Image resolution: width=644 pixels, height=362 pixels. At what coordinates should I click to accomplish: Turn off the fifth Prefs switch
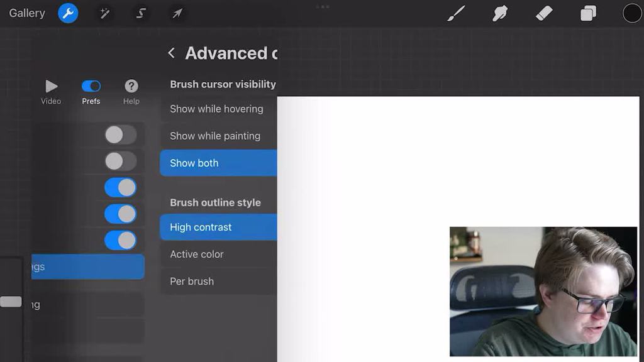point(120,240)
